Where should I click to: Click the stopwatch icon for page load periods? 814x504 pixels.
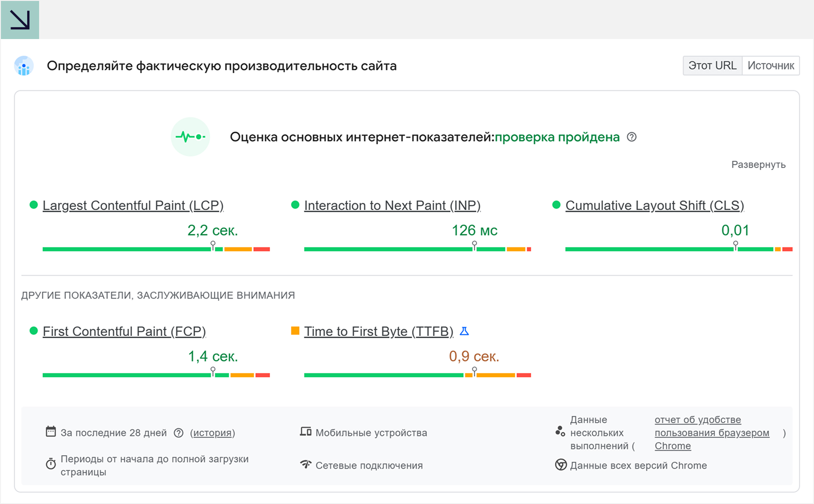pyautogui.click(x=51, y=464)
